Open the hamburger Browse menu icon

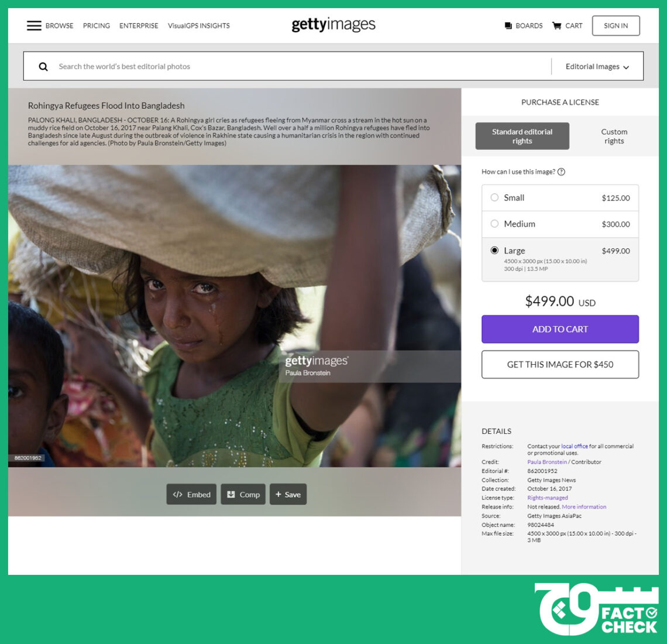coord(34,26)
